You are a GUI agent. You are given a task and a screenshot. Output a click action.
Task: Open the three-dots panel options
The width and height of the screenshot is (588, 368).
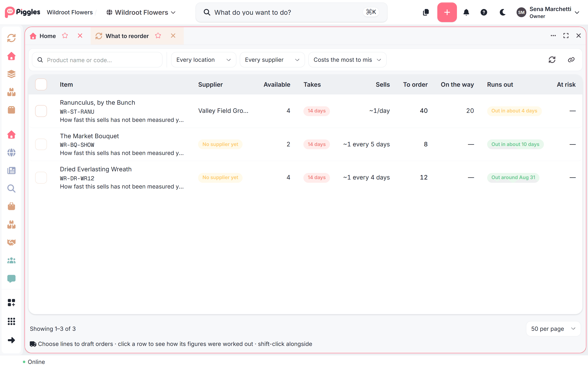pyautogui.click(x=553, y=36)
